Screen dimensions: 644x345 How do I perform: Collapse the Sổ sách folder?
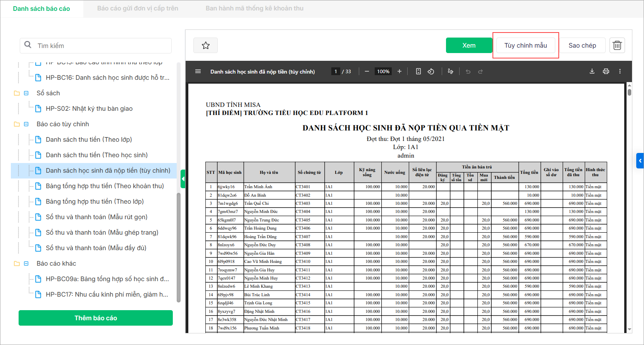coord(26,93)
